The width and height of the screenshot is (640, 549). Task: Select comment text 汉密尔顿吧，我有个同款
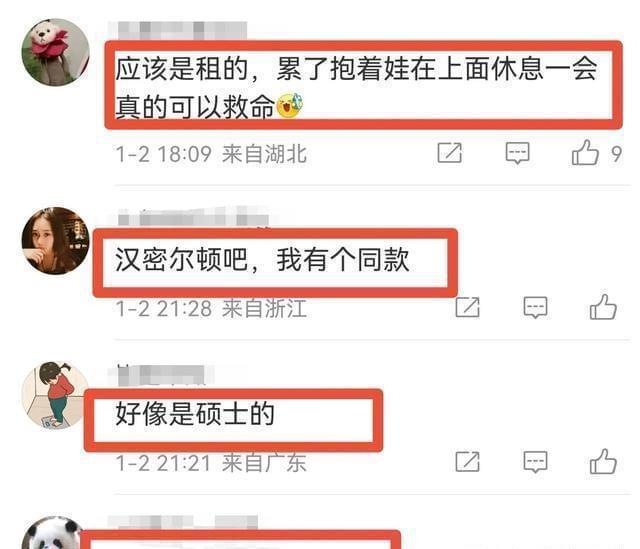262,259
